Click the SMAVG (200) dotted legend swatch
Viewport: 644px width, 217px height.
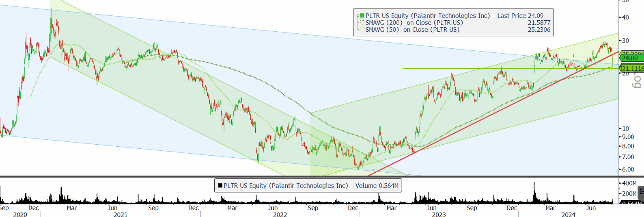pos(362,23)
